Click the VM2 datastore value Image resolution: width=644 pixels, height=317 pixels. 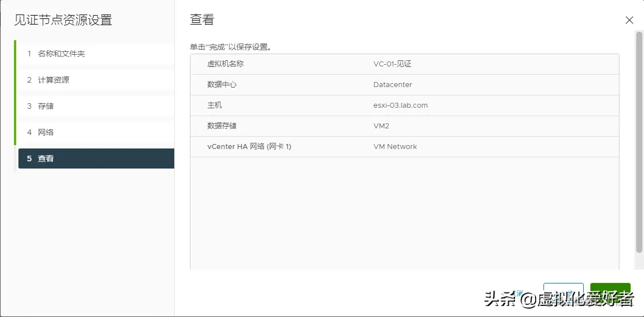pos(381,126)
